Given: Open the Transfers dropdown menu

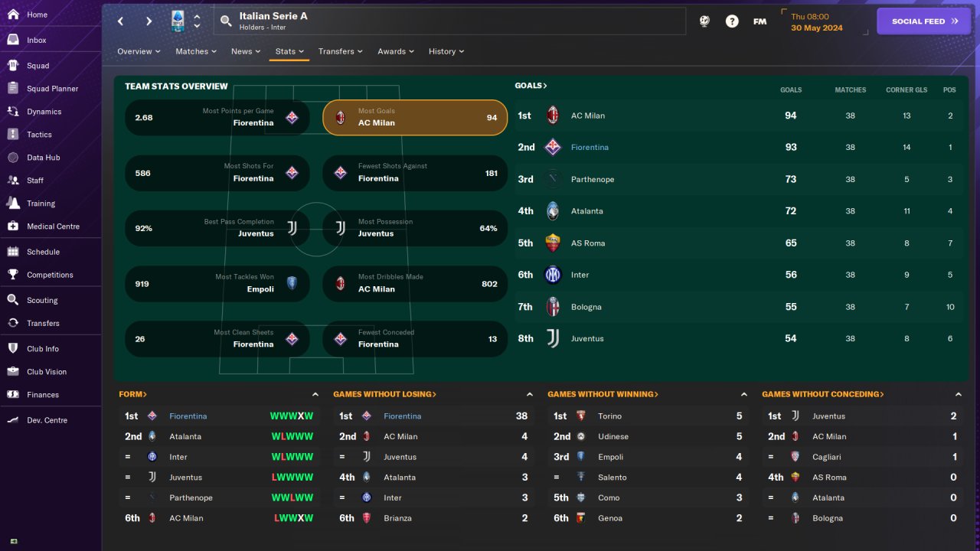Looking at the screenshot, I should [341, 51].
